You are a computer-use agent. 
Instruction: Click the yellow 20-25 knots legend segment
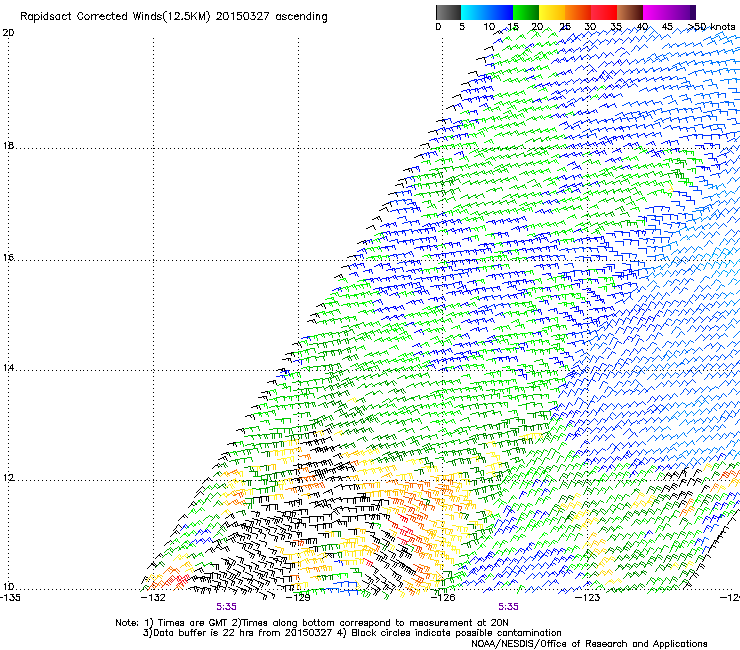click(x=552, y=12)
